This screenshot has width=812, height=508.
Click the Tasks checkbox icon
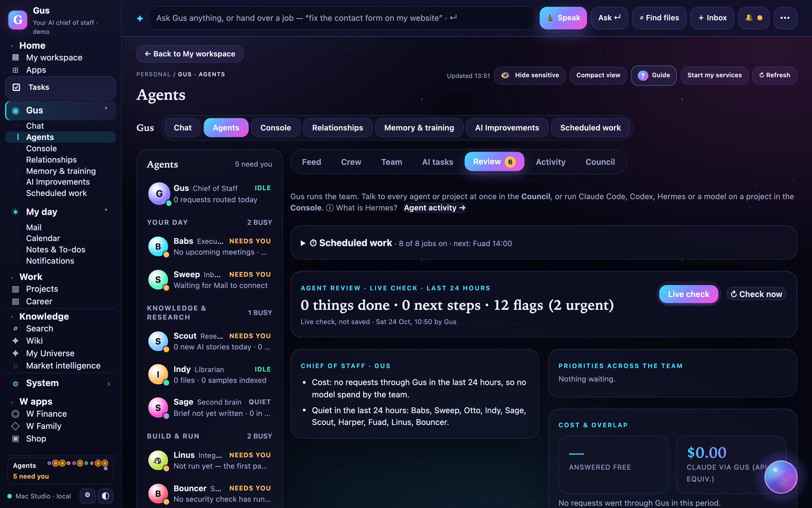(x=16, y=87)
